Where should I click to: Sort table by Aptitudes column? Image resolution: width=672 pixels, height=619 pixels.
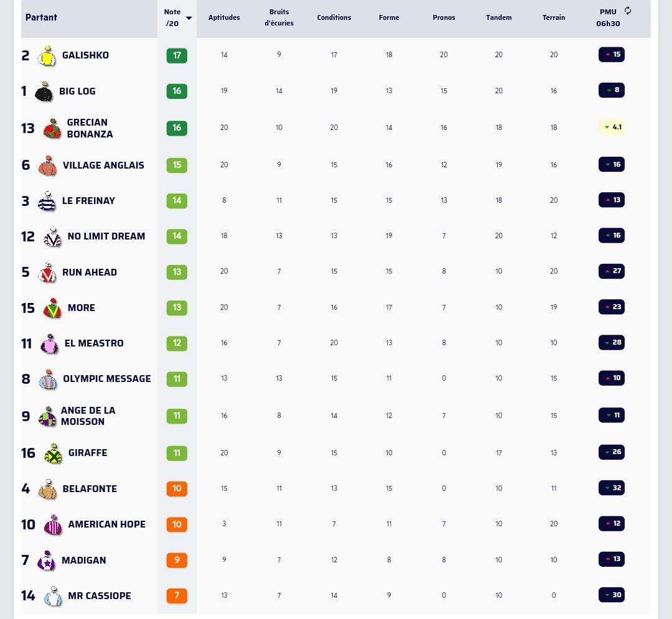224,17
